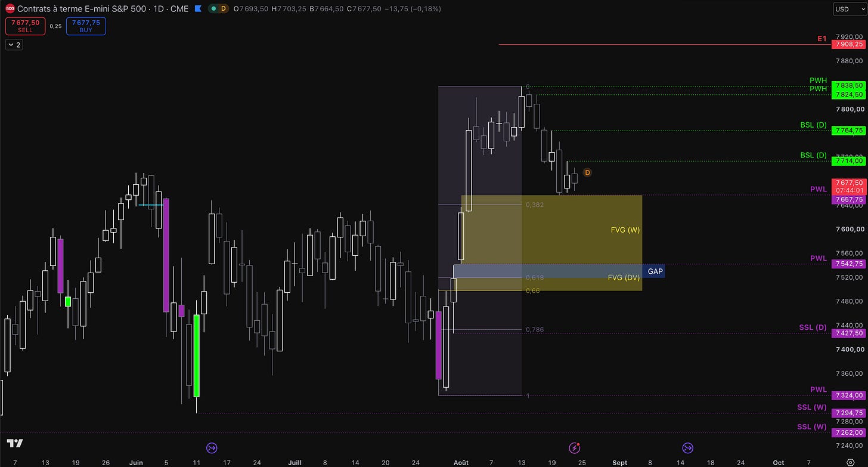Click the 7 800,00 price axis tick
Image resolution: width=868 pixels, height=467 pixels.
(850, 109)
